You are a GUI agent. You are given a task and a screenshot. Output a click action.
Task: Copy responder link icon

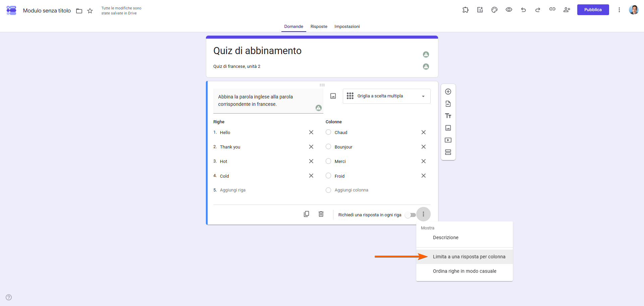pyautogui.click(x=552, y=9)
